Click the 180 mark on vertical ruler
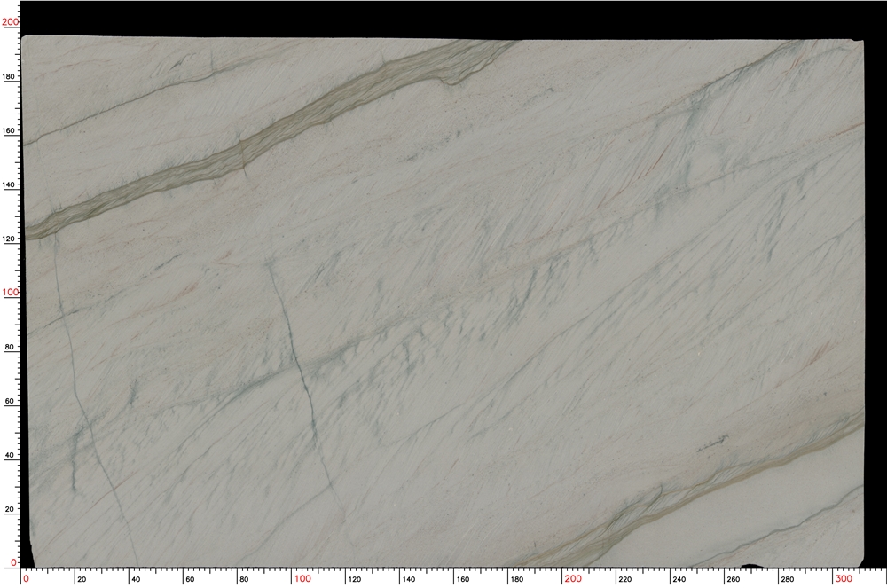 11,76
